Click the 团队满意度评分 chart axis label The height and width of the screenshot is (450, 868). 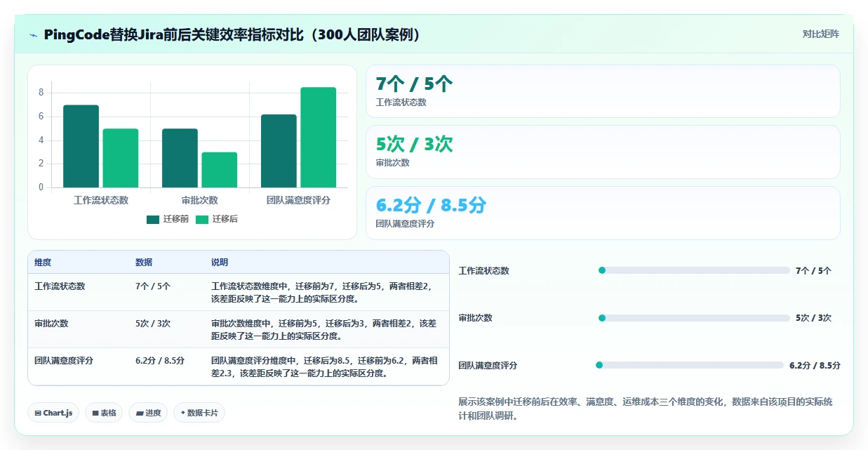(298, 200)
